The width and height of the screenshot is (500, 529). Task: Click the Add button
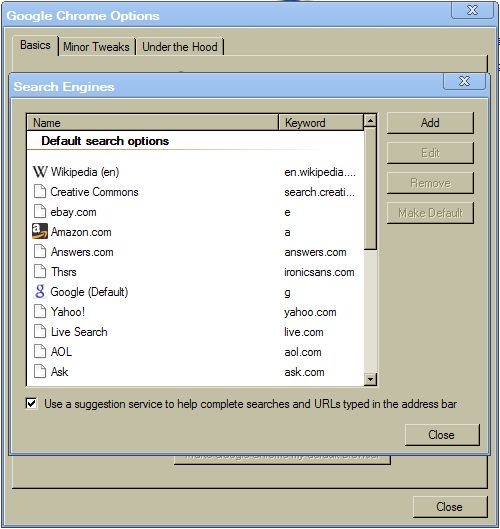tap(430, 123)
